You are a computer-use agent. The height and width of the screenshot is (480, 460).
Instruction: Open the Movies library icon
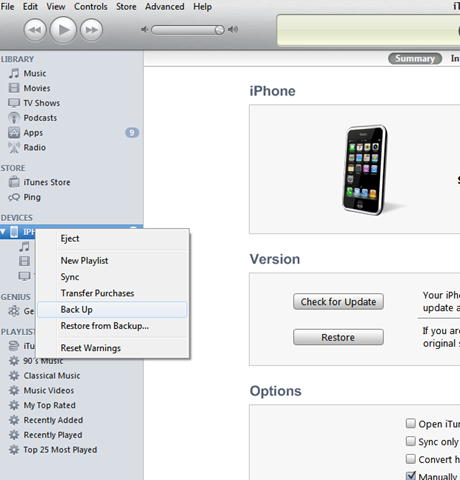coord(14,88)
